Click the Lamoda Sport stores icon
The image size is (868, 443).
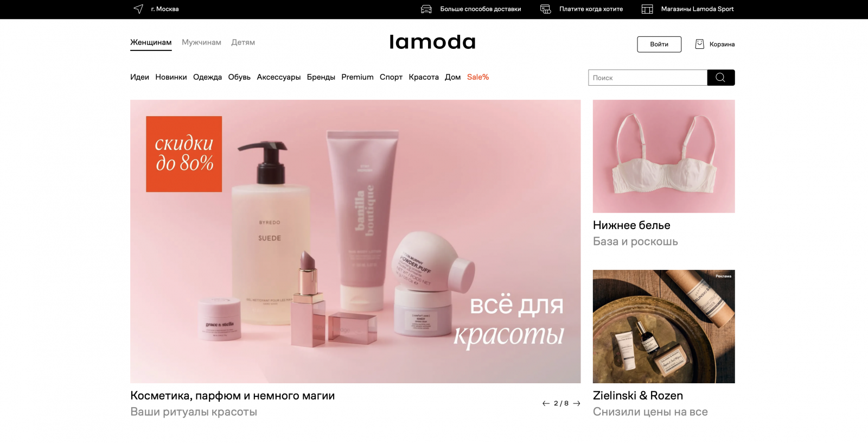pos(647,9)
